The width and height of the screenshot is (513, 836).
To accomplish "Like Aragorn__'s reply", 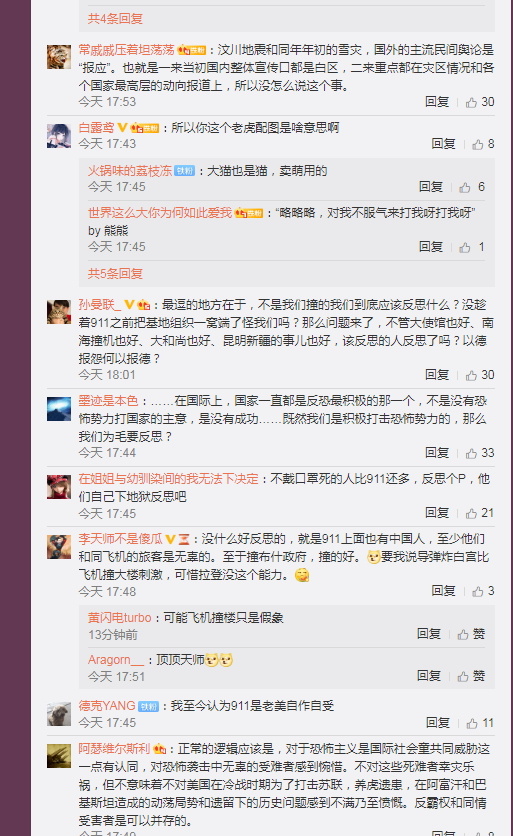I will click(x=471, y=676).
